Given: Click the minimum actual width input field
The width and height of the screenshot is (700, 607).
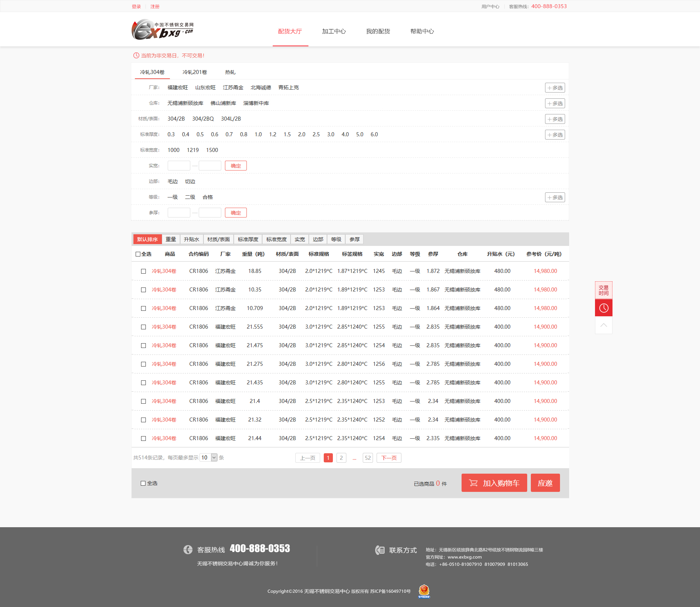Looking at the screenshot, I should (x=179, y=166).
